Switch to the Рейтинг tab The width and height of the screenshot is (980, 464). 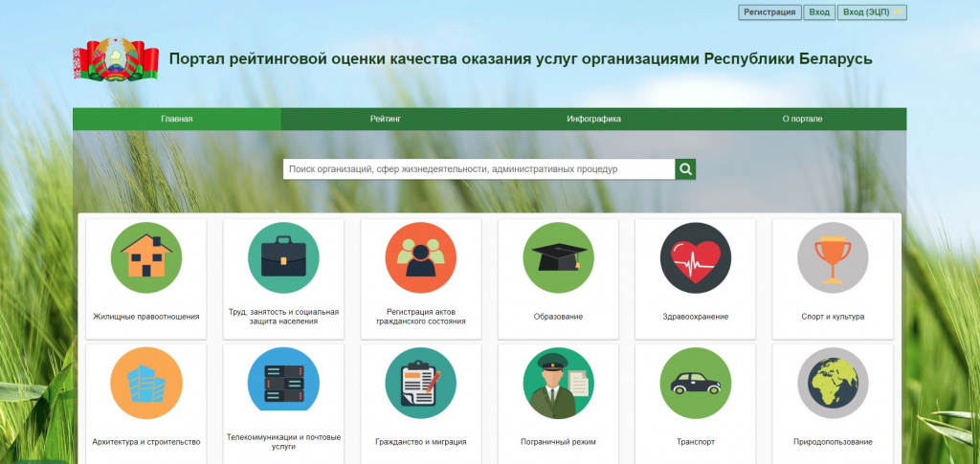[x=385, y=120]
